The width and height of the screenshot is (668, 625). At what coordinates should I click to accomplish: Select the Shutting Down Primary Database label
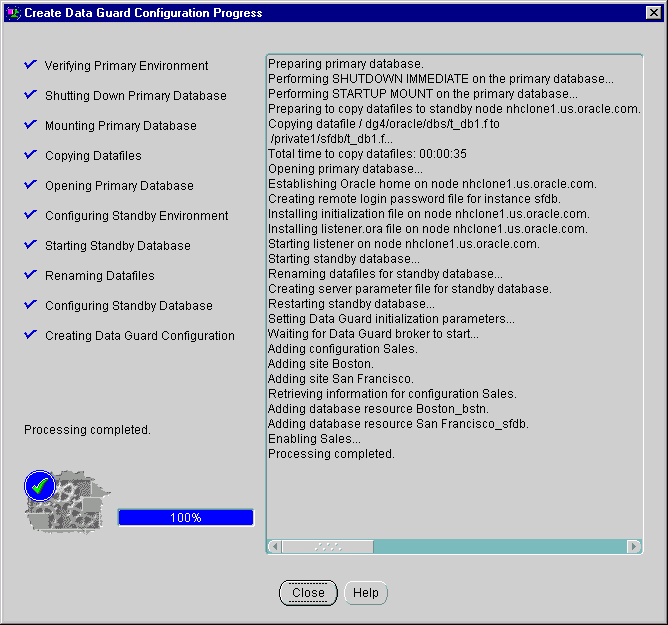(136, 96)
